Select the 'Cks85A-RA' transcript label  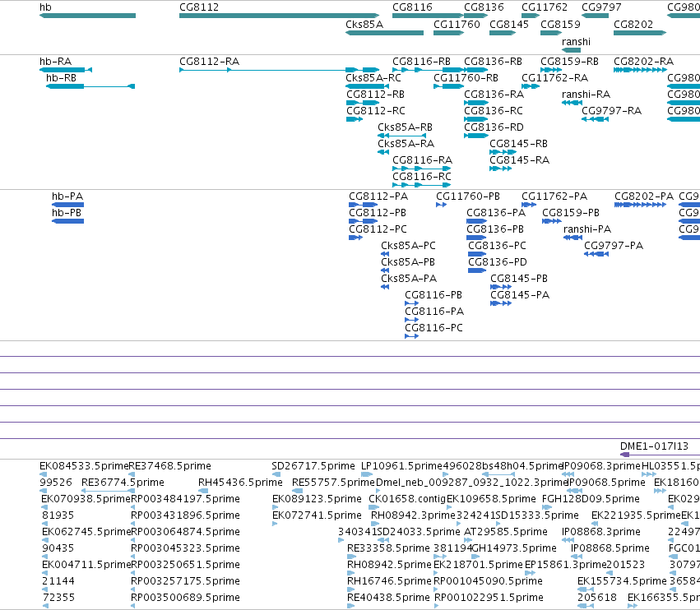pos(406,144)
